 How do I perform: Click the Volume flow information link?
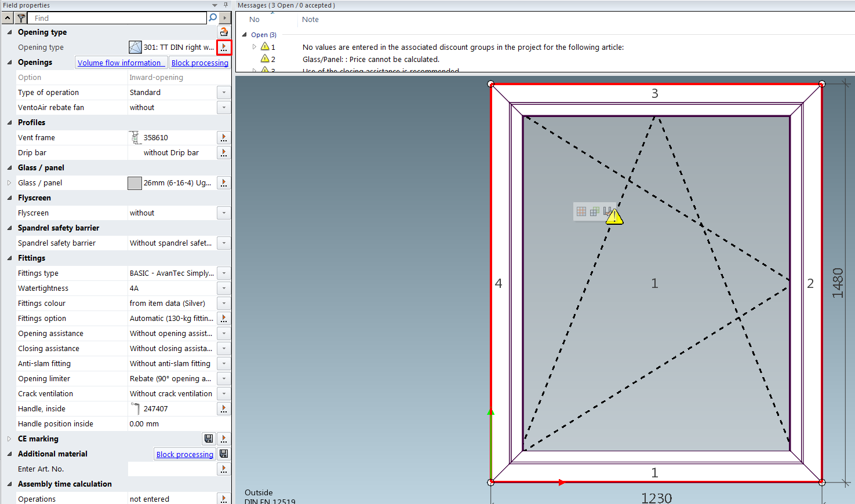[x=119, y=63]
